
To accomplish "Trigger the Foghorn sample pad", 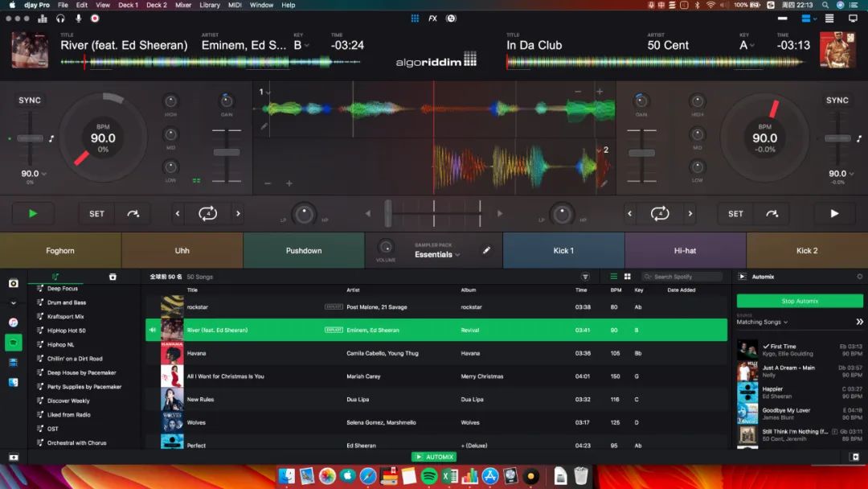I will pyautogui.click(x=60, y=250).
